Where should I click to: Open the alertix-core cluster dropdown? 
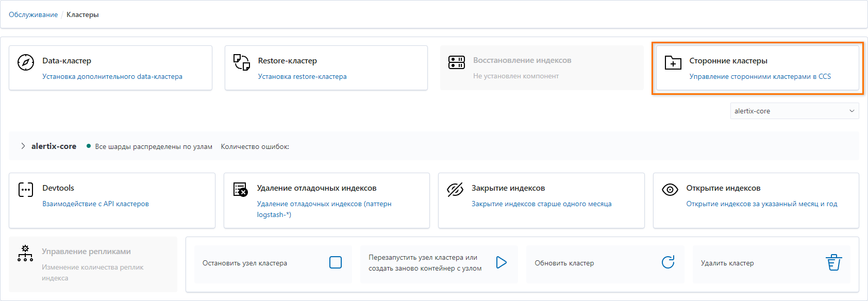794,111
